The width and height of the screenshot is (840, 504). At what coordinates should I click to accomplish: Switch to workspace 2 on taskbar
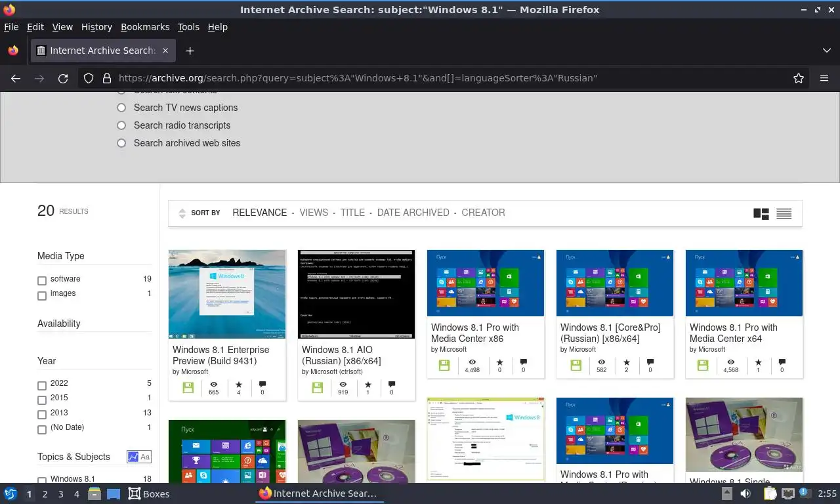[x=45, y=493]
